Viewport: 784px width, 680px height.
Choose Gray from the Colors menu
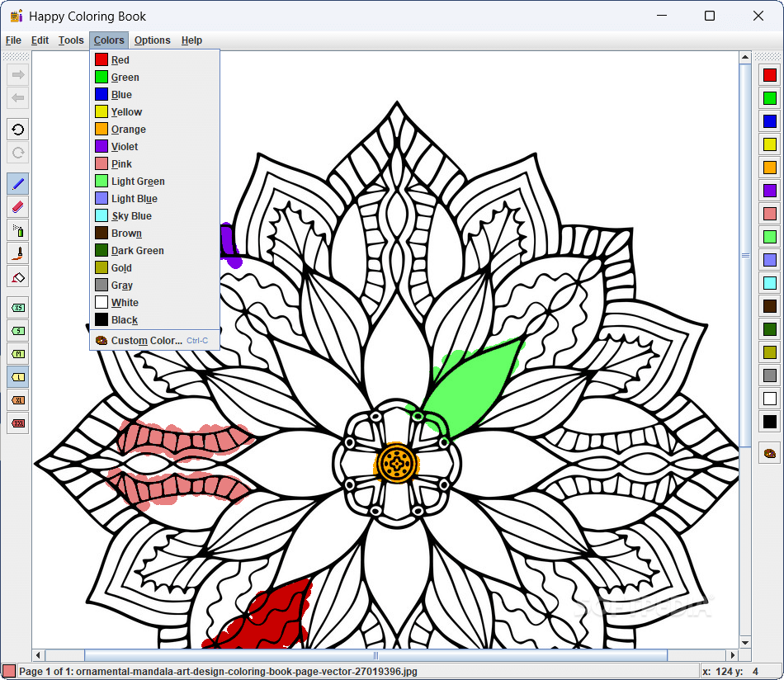pos(154,286)
